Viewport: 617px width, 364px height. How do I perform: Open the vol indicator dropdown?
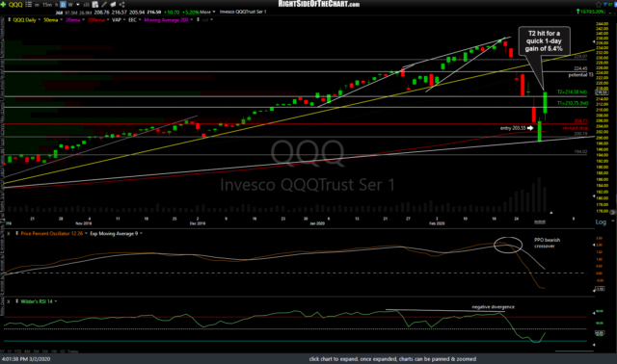tap(211, 19)
